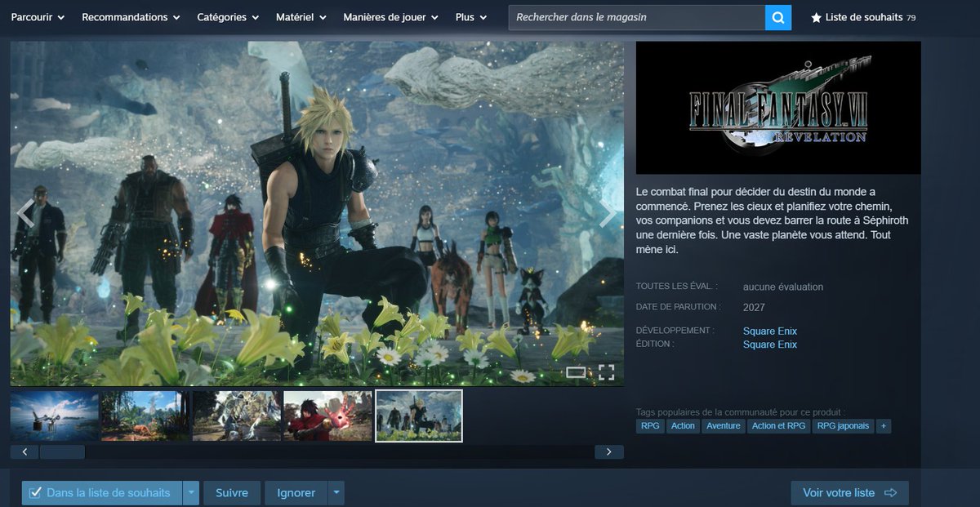Switch to theater mode view icon
The width and height of the screenshot is (980, 507).
(576, 373)
